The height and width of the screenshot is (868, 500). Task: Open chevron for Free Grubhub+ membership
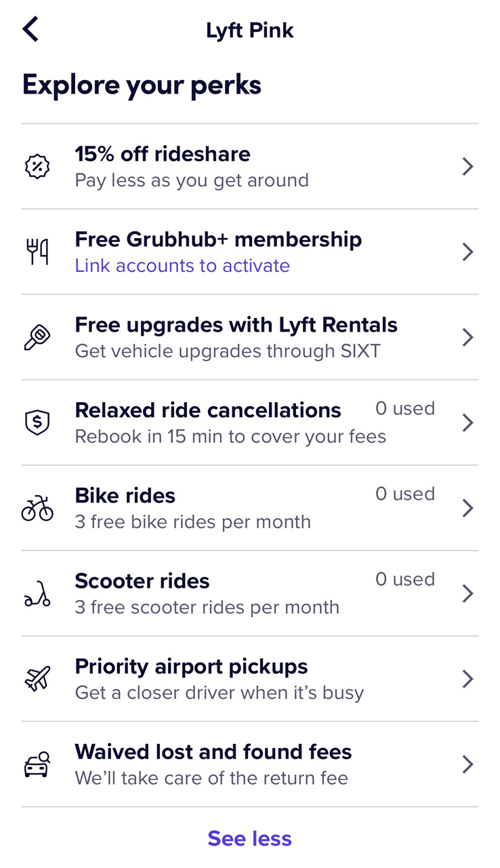point(467,252)
